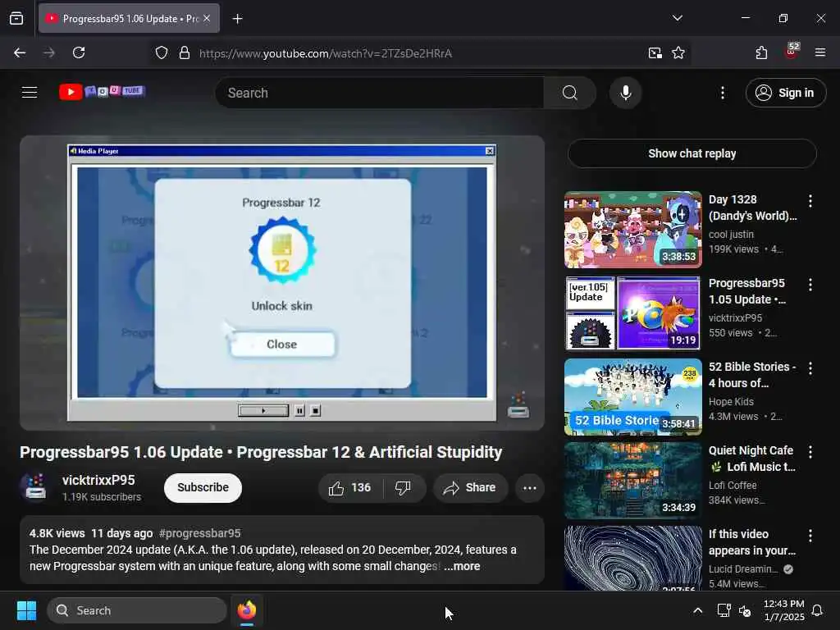Click the network display tray icon

724,610
